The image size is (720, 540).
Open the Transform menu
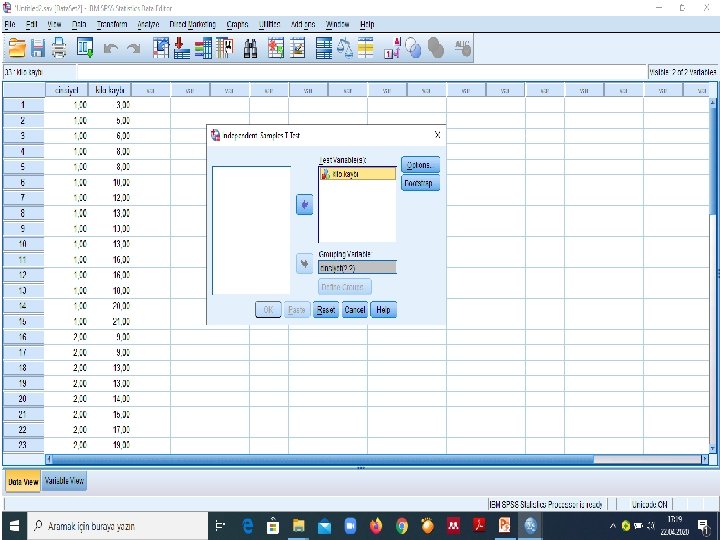pos(112,24)
